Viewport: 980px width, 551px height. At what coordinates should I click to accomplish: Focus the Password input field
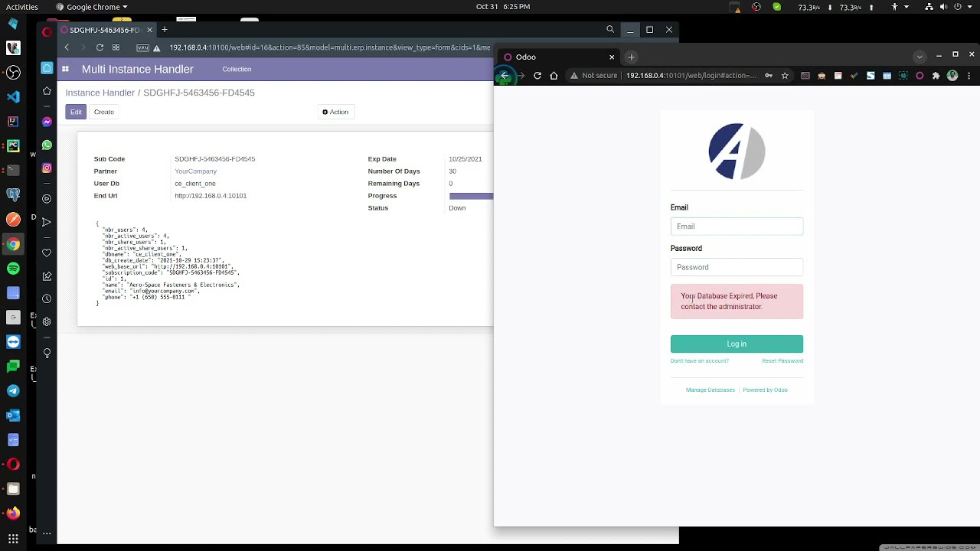(x=737, y=267)
